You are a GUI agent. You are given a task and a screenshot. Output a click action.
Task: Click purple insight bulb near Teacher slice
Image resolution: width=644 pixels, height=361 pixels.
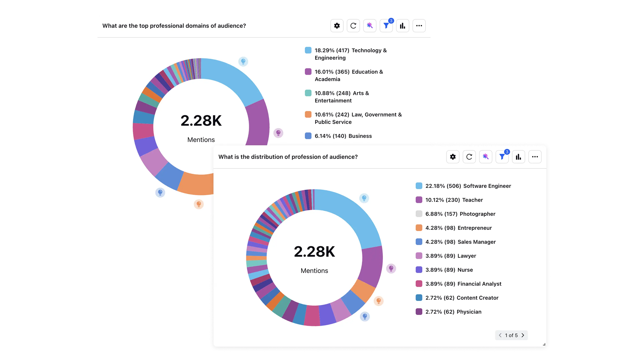[x=391, y=268]
